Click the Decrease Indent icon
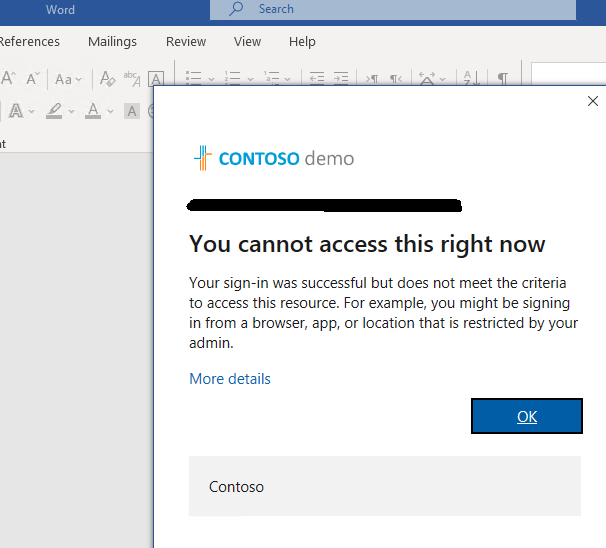Image resolution: width=606 pixels, height=548 pixels. pos(317,78)
